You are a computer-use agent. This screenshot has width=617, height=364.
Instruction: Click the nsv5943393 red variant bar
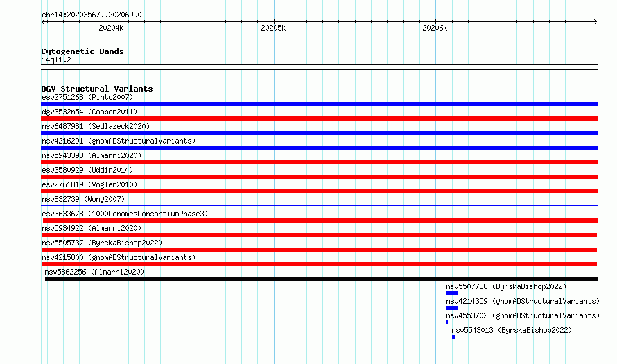click(319, 162)
